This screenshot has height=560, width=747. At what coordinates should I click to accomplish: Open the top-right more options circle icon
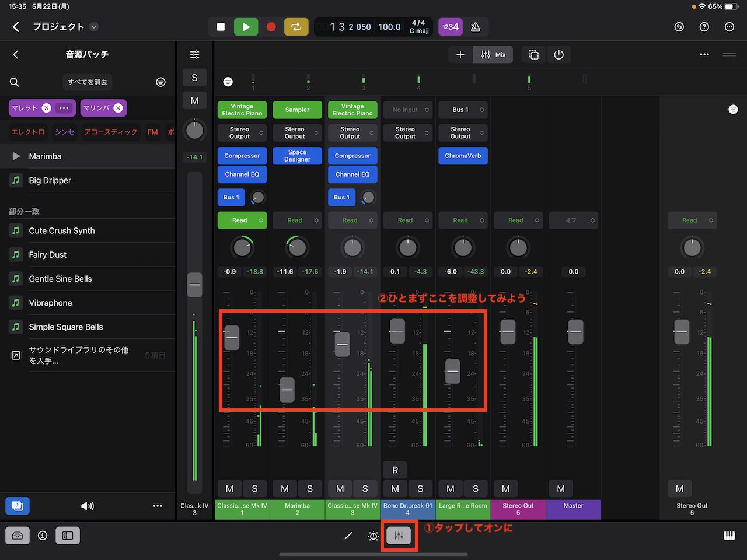point(729,27)
